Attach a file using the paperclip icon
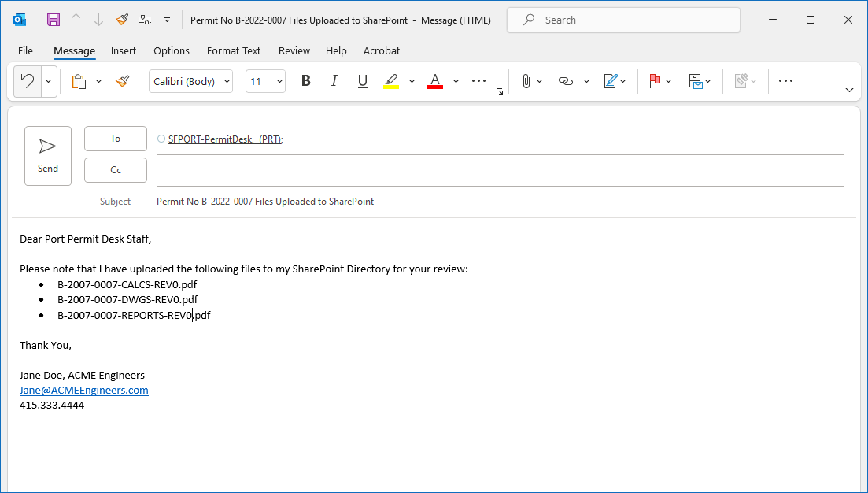 click(525, 81)
